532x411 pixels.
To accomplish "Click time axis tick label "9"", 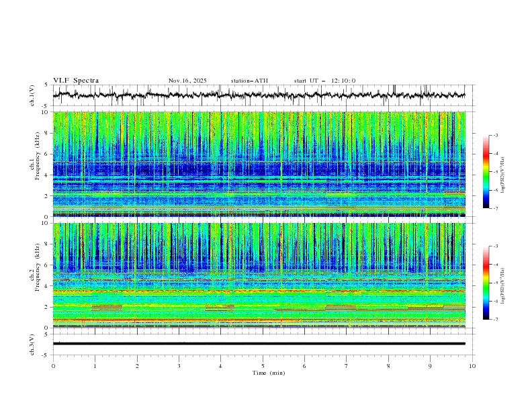I will pos(430,366).
